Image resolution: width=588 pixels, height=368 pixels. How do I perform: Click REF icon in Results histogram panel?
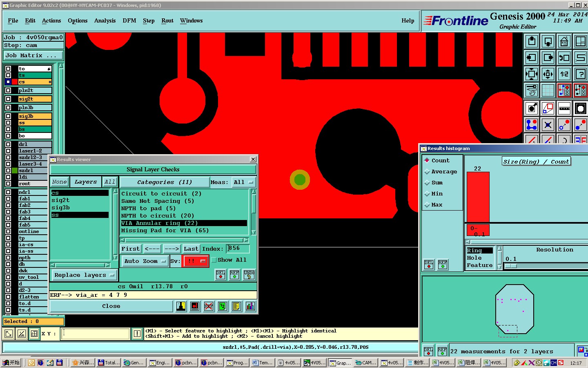point(443,265)
